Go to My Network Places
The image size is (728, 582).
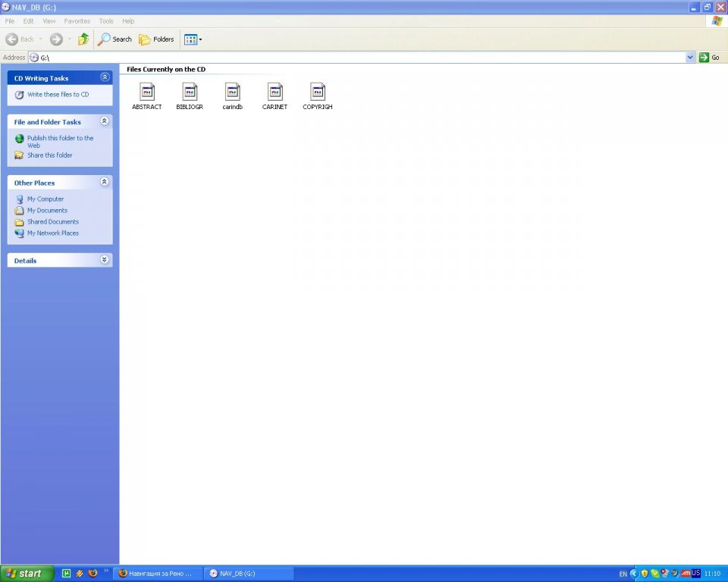click(x=52, y=233)
